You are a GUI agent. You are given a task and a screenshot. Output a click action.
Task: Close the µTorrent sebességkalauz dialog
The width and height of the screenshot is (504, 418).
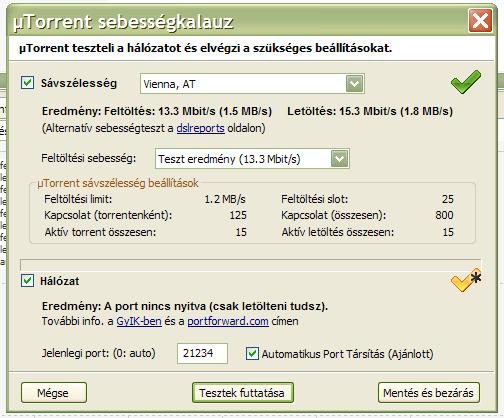(x=480, y=21)
